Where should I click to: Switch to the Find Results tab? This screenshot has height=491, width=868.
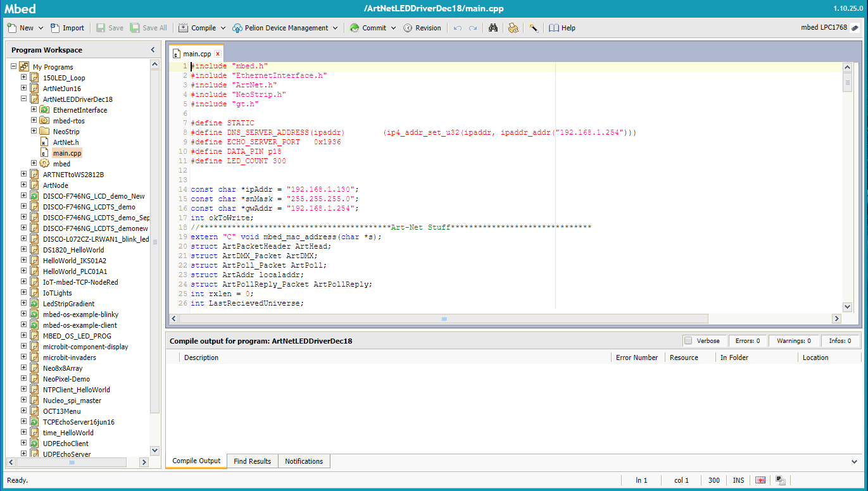[x=252, y=461]
